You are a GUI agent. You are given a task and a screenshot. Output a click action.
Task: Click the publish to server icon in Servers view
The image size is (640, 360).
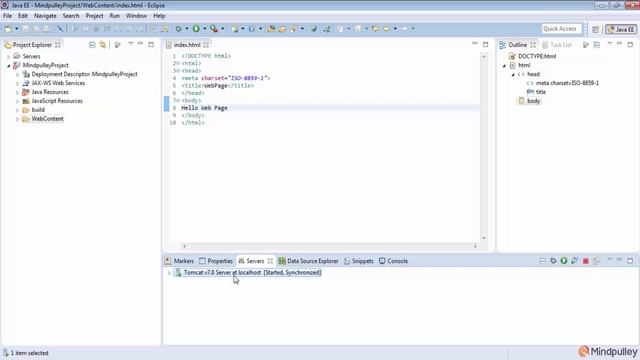596,260
